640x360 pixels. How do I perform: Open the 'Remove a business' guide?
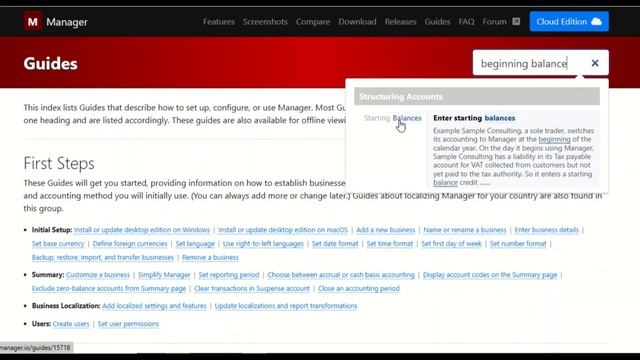click(210, 258)
